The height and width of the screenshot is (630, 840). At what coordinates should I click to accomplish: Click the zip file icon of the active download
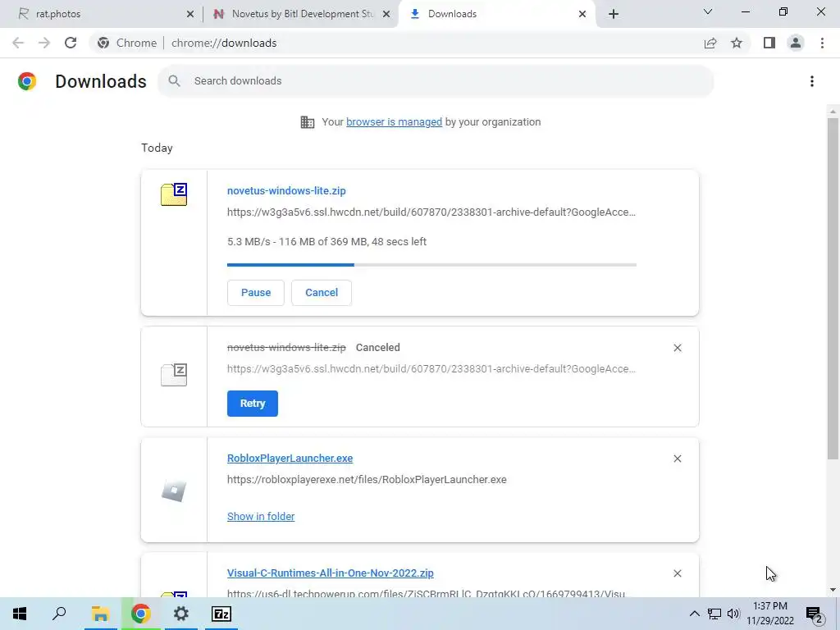[174, 194]
